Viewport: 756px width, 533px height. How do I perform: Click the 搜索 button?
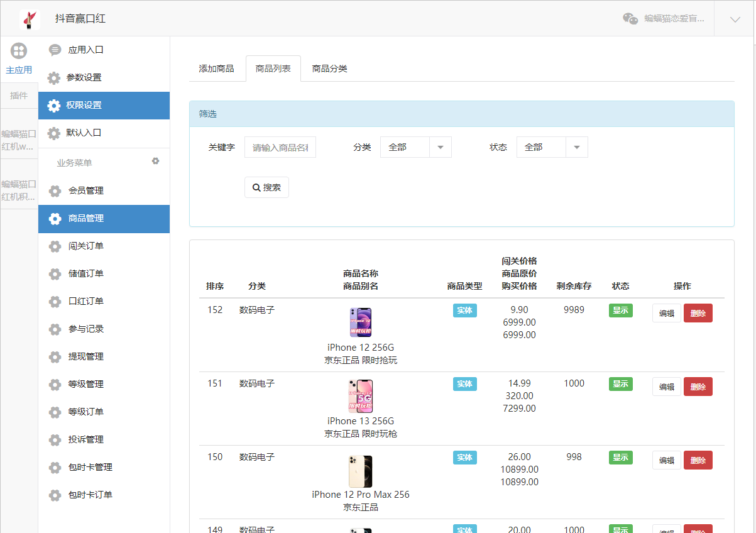coord(266,187)
